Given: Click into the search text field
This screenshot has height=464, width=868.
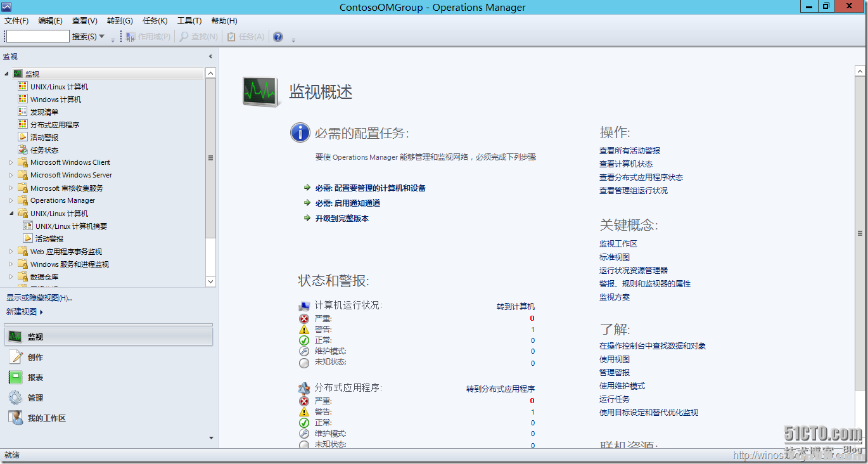Looking at the screenshot, I should [37, 37].
